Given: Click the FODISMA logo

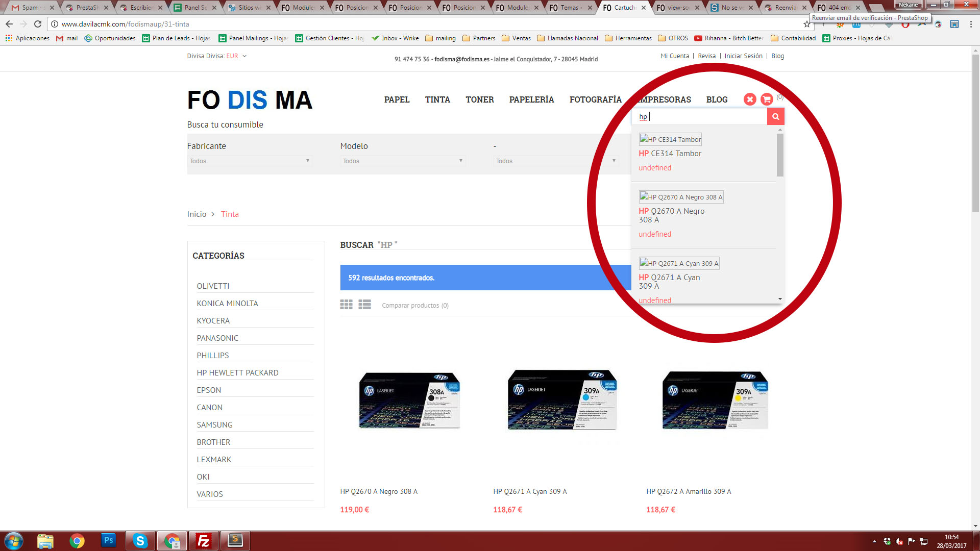Looking at the screenshot, I should [250, 100].
